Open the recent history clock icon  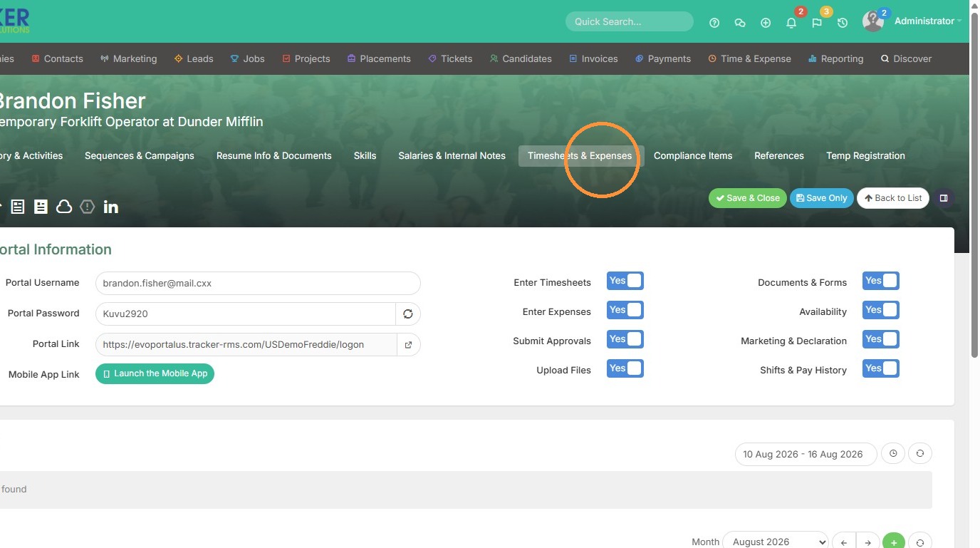tap(843, 23)
